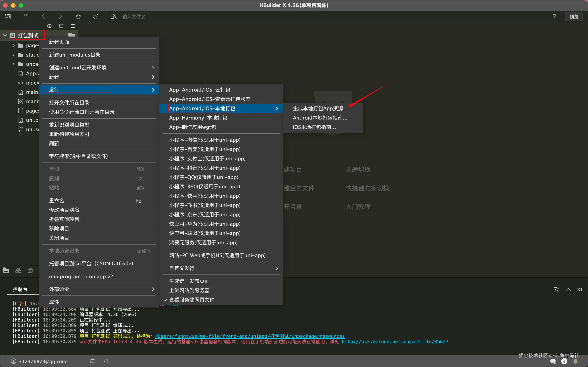Click the bookmark star icon
The width and height of the screenshot is (588, 367).
78,16
